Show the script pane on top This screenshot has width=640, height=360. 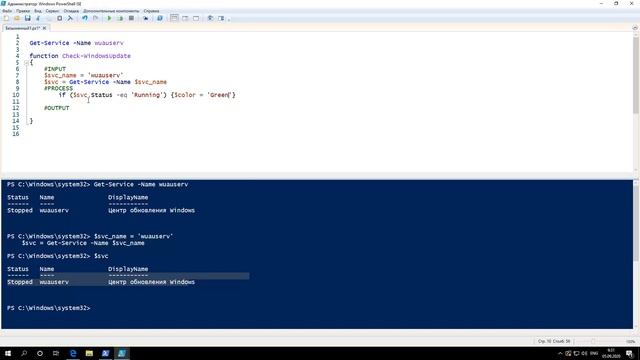174,18
